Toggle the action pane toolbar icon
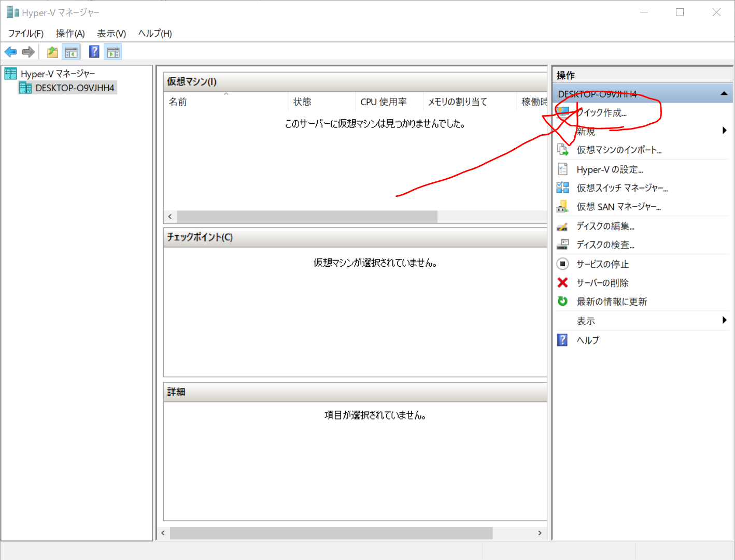 pos(113,52)
